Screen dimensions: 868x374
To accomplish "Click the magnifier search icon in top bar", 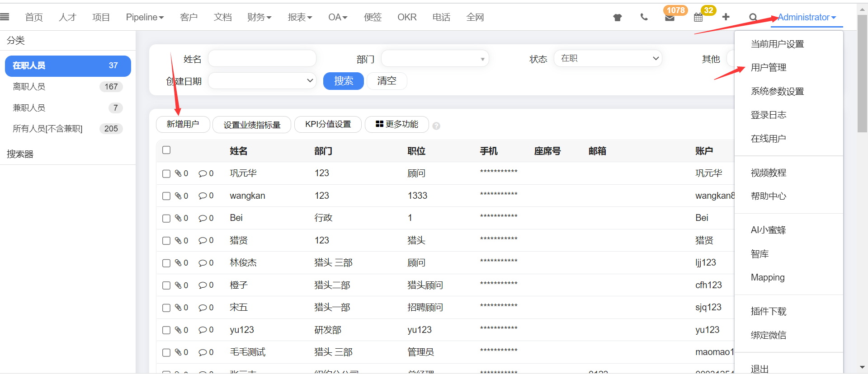I will [x=753, y=17].
